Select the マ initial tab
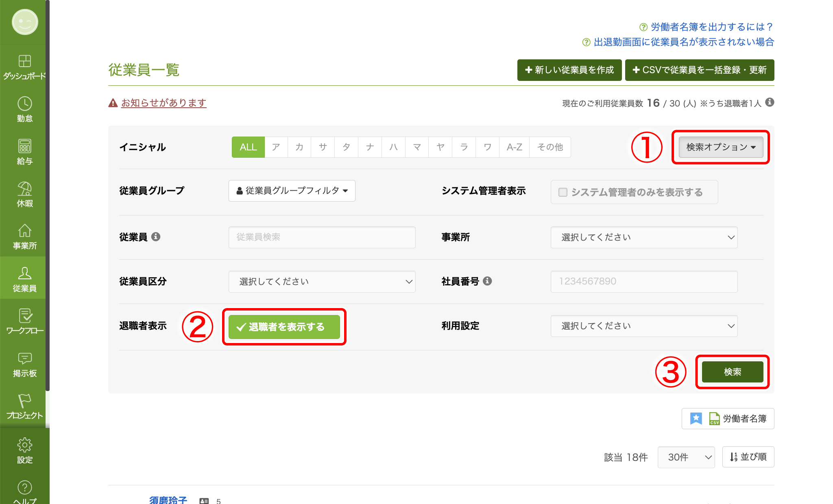Image resolution: width=833 pixels, height=504 pixels. coord(417,147)
